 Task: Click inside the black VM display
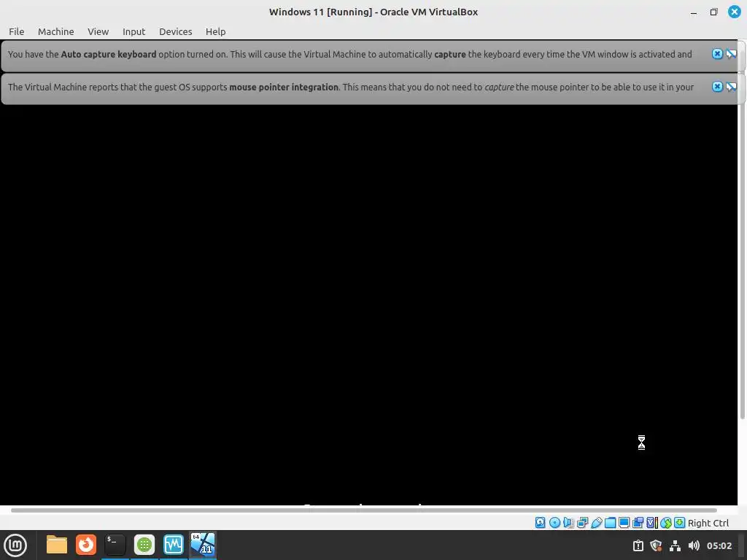tap(368, 305)
